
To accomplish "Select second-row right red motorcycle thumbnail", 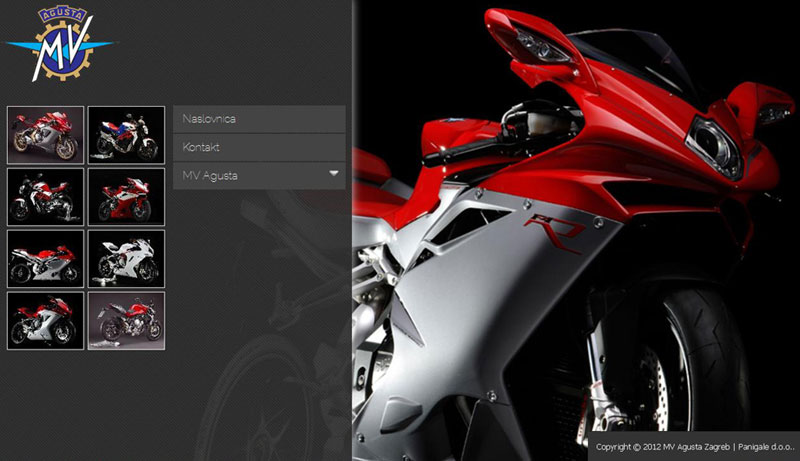I will click(x=126, y=196).
